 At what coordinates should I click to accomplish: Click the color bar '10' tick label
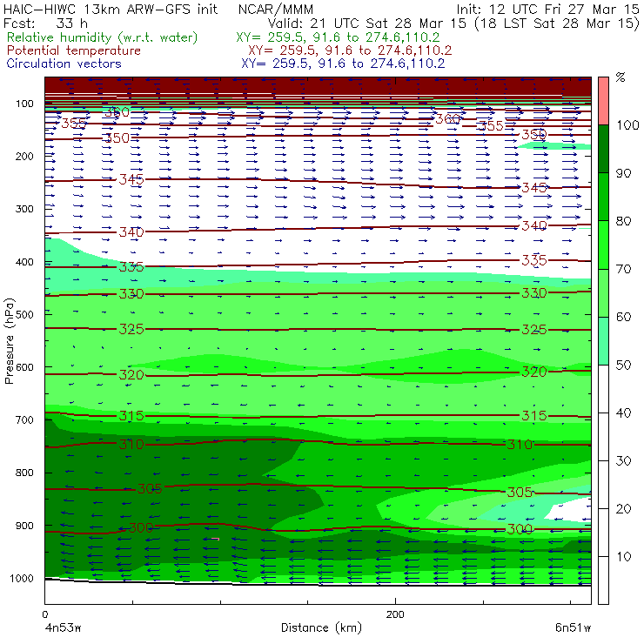[623, 557]
